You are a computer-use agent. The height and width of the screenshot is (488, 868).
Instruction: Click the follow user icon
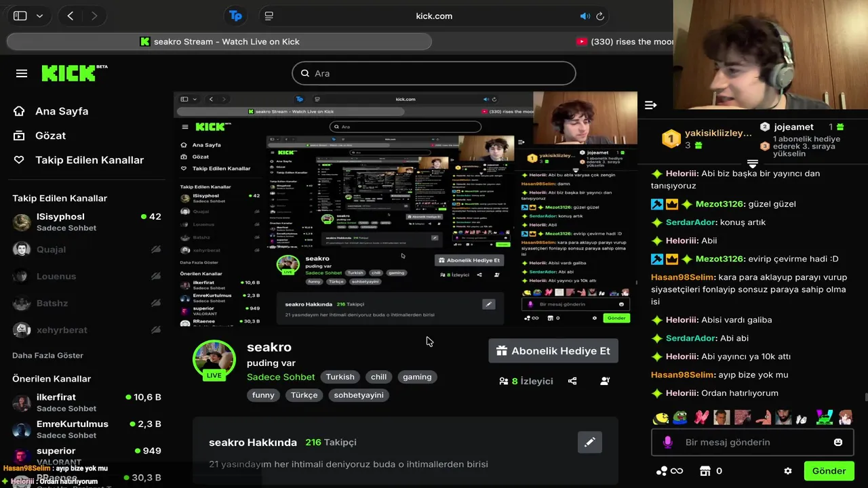point(605,381)
